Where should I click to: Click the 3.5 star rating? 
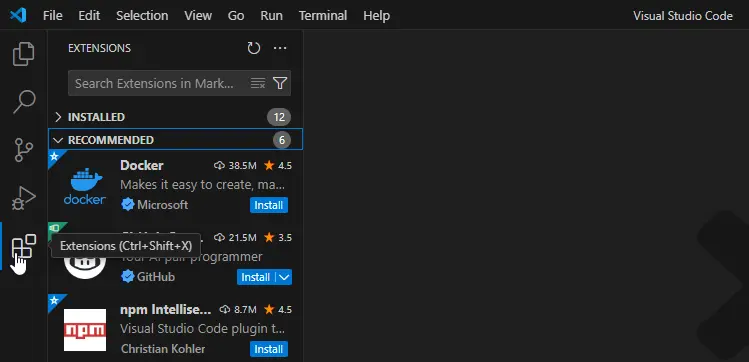pyautogui.click(x=278, y=237)
